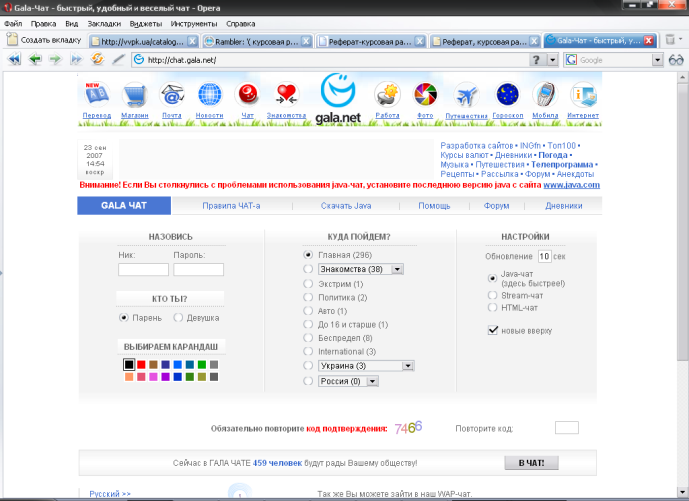Open the Скачать Java link

pyautogui.click(x=346, y=206)
